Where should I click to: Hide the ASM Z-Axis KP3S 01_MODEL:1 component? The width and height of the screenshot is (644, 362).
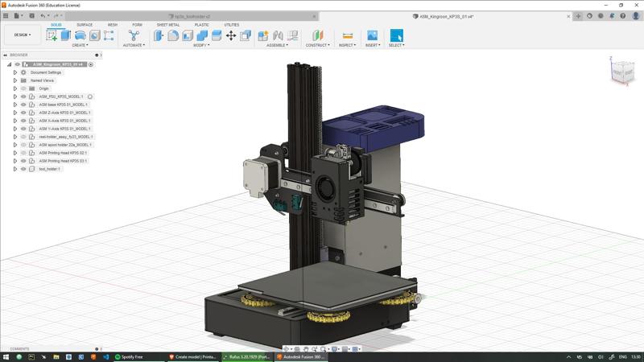(23, 113)
